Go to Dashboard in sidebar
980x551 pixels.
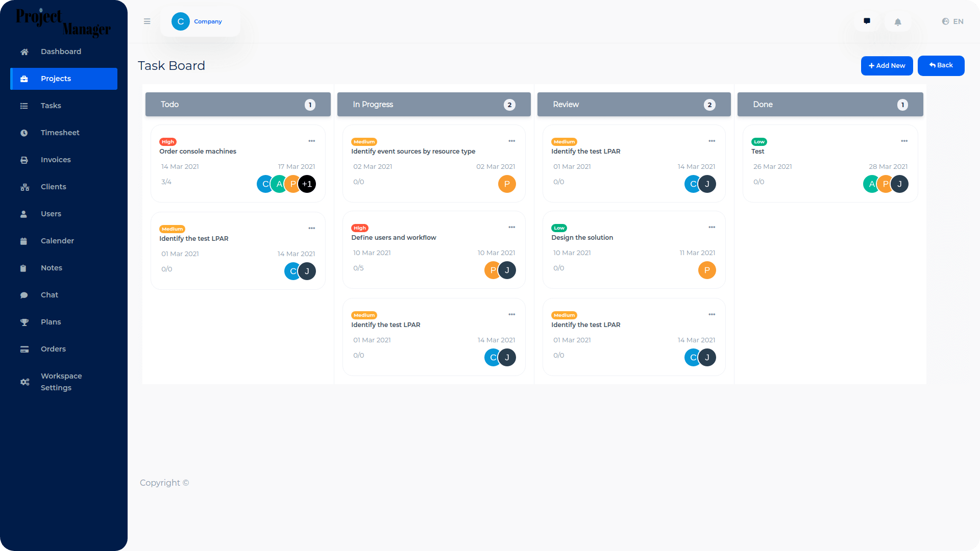click(x=61, y=52)
